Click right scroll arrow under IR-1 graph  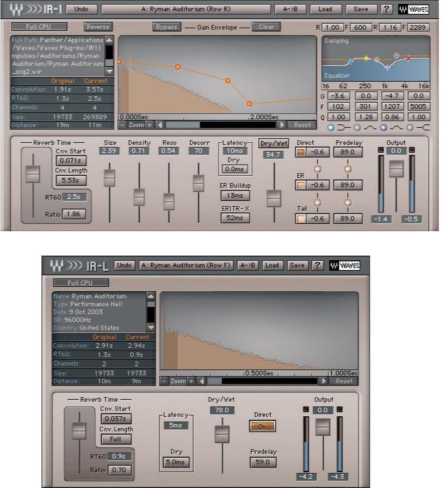pyautogui.click(x=281, y=125)
